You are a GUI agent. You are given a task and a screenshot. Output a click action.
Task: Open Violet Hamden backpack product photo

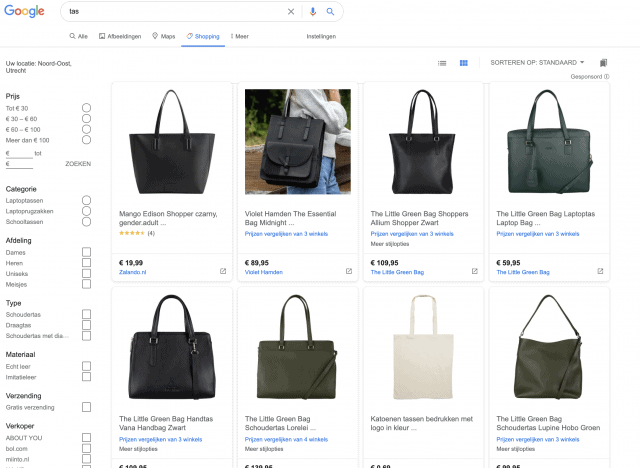coord(298,142)
